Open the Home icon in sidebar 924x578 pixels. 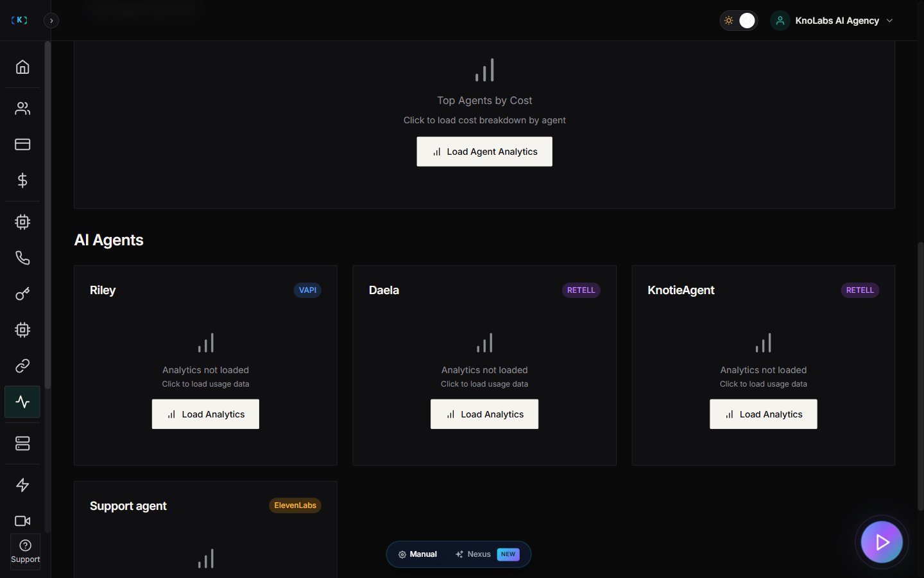[22, 67]
